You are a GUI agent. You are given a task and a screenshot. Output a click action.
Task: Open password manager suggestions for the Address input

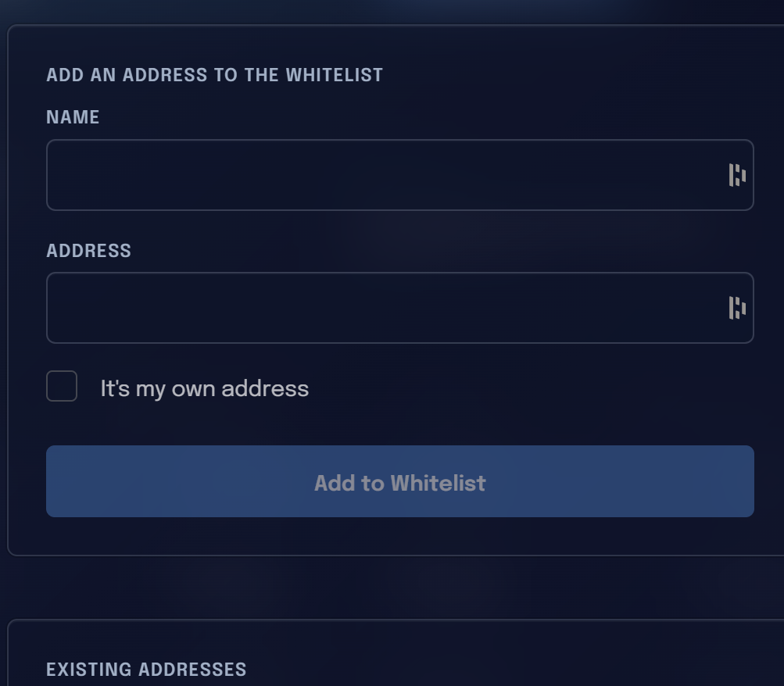point(737,308)
